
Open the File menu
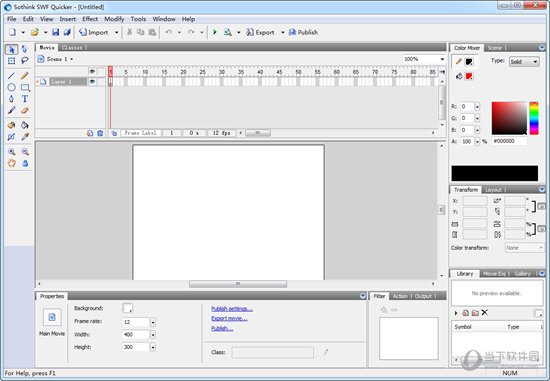click(12, 19)
